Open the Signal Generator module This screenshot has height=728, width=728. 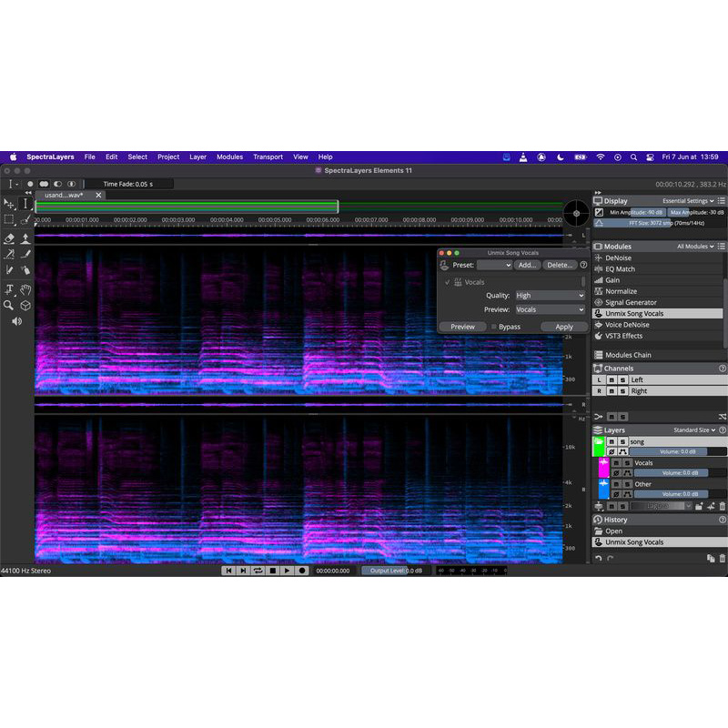click(657, 302)
